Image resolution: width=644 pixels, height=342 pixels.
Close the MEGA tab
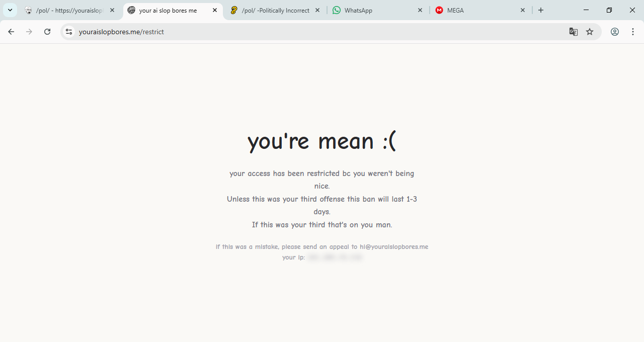[523, 10]
